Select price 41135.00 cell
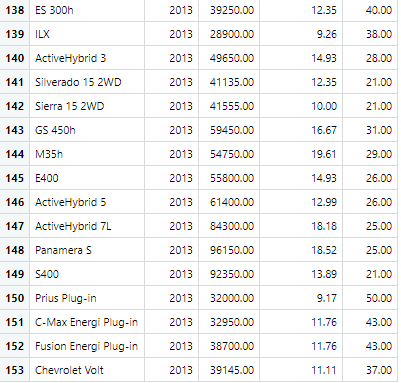The width and height of the screenshot is (401, 383). point(229,82)
